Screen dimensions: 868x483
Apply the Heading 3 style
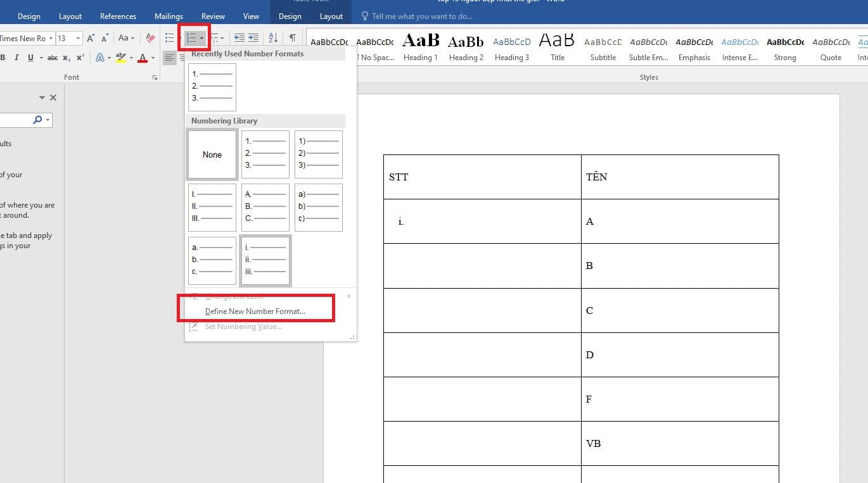pyautogui.click(x=512, y=47)
